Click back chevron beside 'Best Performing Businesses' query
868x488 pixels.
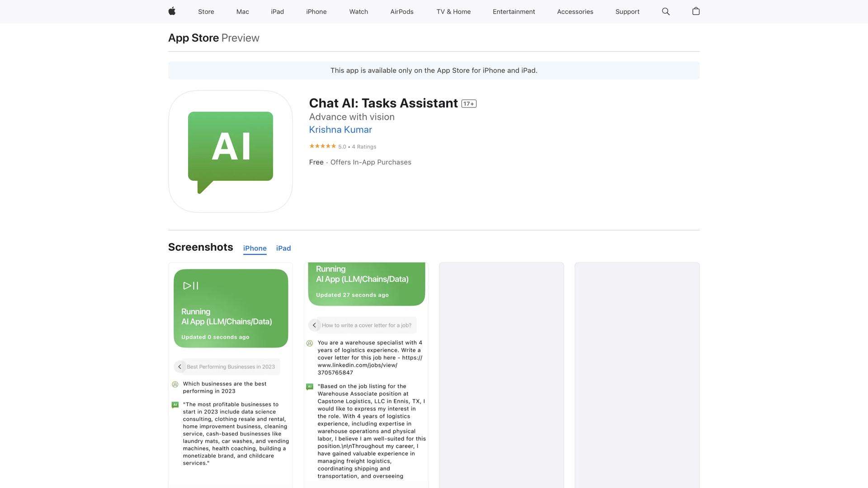[x=179, y=366]
